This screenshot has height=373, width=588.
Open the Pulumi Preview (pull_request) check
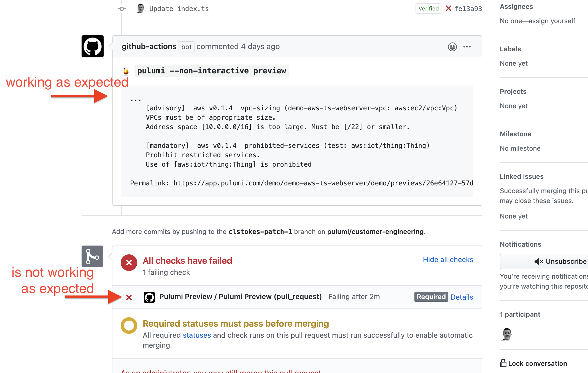241,297
